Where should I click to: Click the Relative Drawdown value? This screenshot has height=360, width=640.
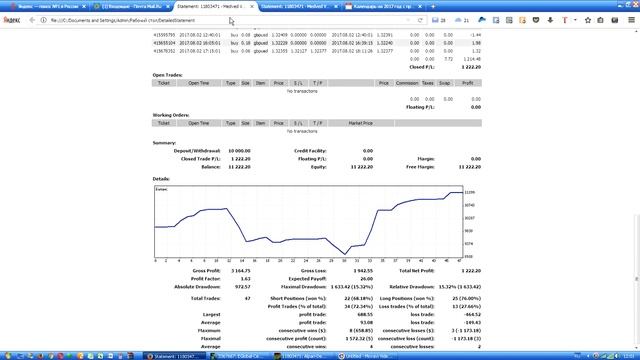pyautogui.click(x=460, y=287)
